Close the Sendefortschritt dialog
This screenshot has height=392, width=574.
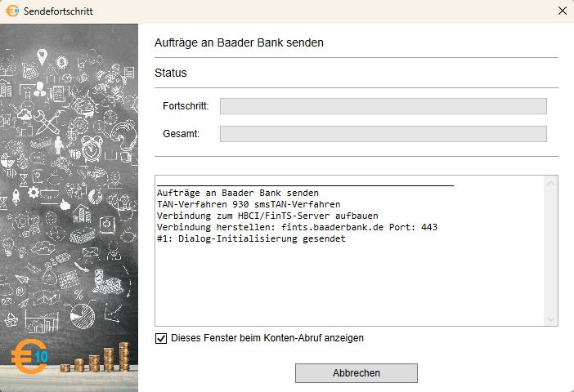[563, 11]
